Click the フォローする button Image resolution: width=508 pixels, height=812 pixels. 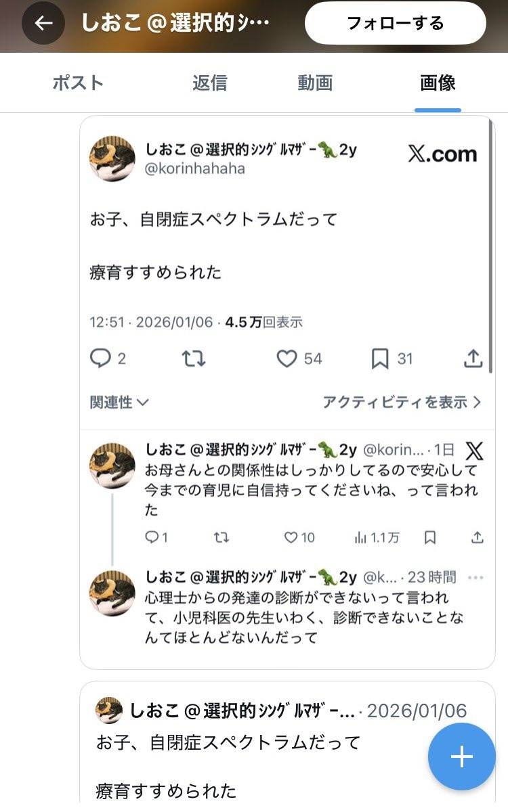click(395, 23)
